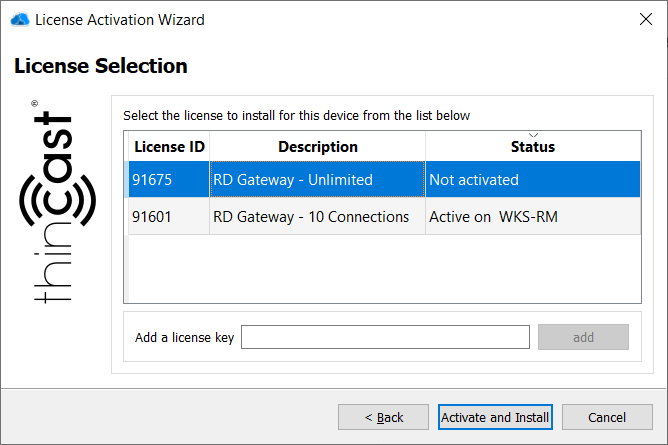Viewport: 668px width, 445px height.
Task: Go Back to the previous wizard step
Action: pyautogui.click(x=383, y=417)
